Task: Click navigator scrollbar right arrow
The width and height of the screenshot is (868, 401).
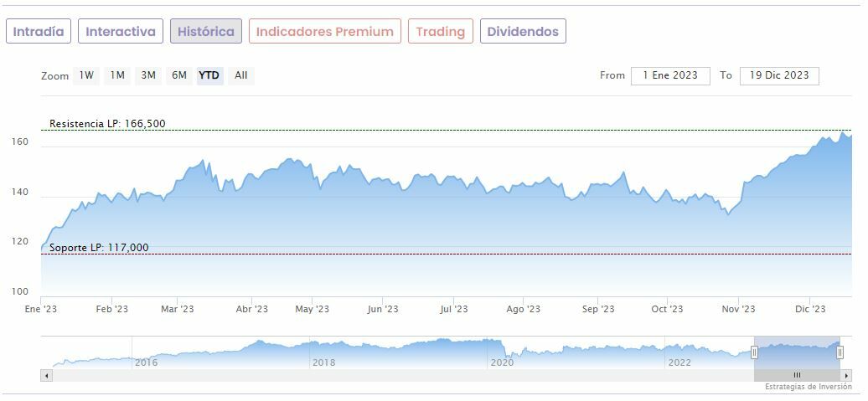Action: coord(846,375)
